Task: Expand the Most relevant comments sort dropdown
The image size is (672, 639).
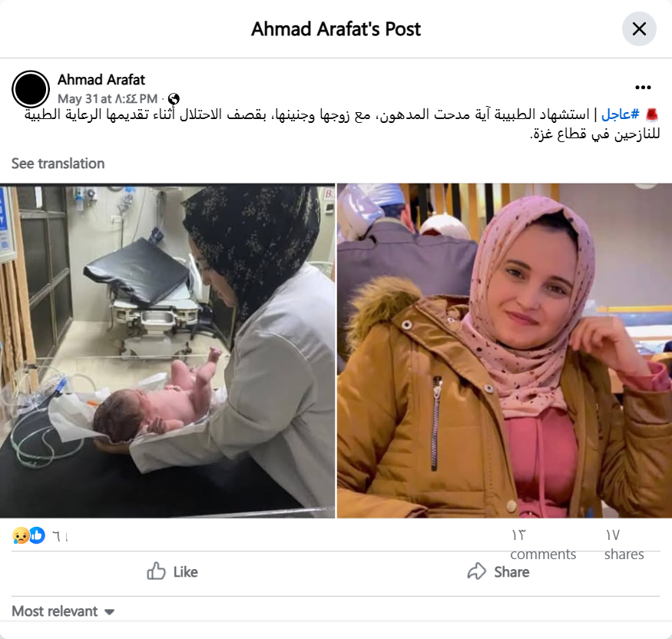Action: pos(63,611)
